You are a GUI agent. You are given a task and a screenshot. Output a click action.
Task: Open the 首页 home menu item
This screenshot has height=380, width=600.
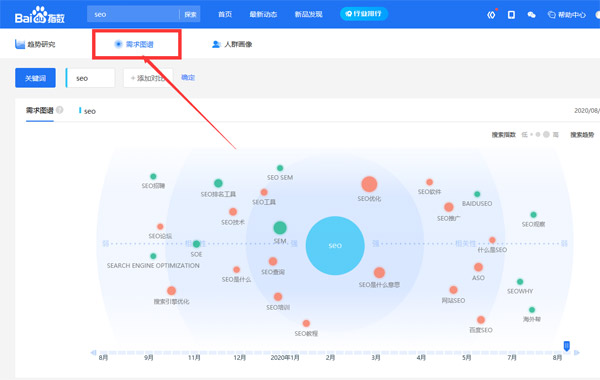[x=225, y=15]
